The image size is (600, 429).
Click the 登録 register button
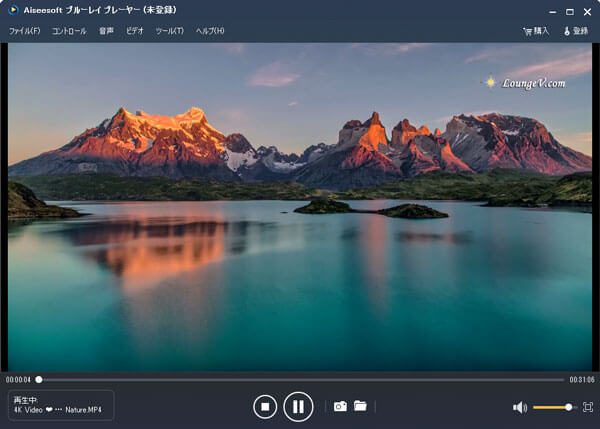575,31
